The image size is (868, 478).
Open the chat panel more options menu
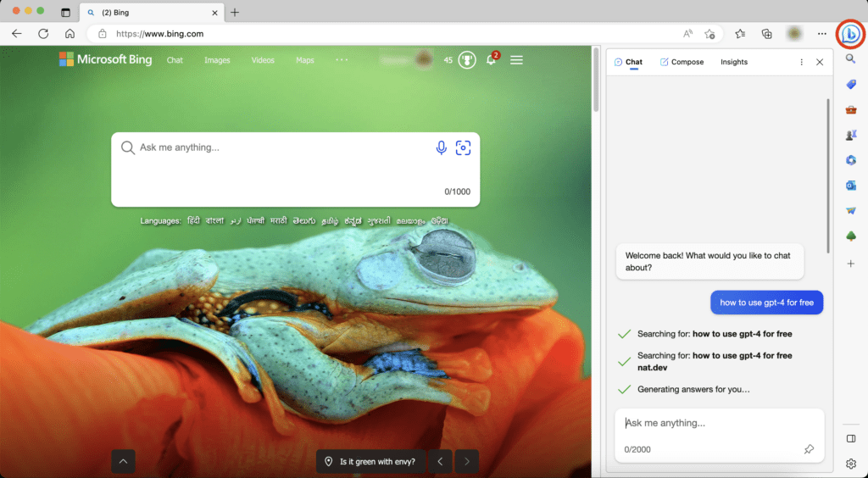tap(801, 62)
